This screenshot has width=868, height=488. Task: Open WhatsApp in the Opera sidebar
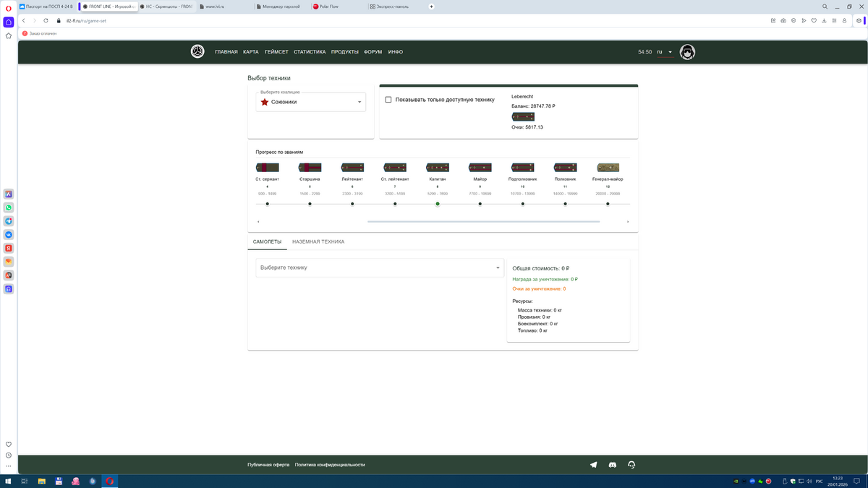(x=9, y=207)
